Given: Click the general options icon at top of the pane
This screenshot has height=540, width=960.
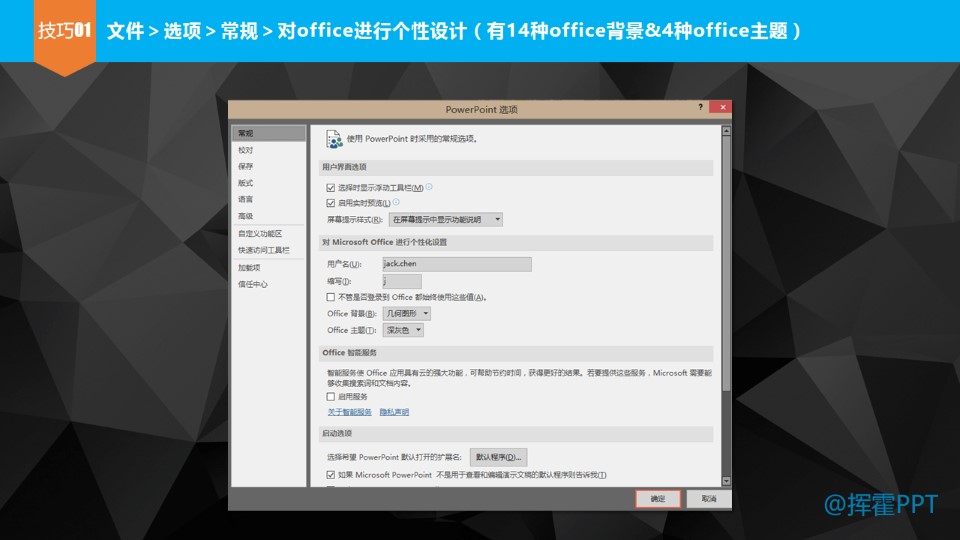Looking at the screenshot, I should (x=334, y=139).
